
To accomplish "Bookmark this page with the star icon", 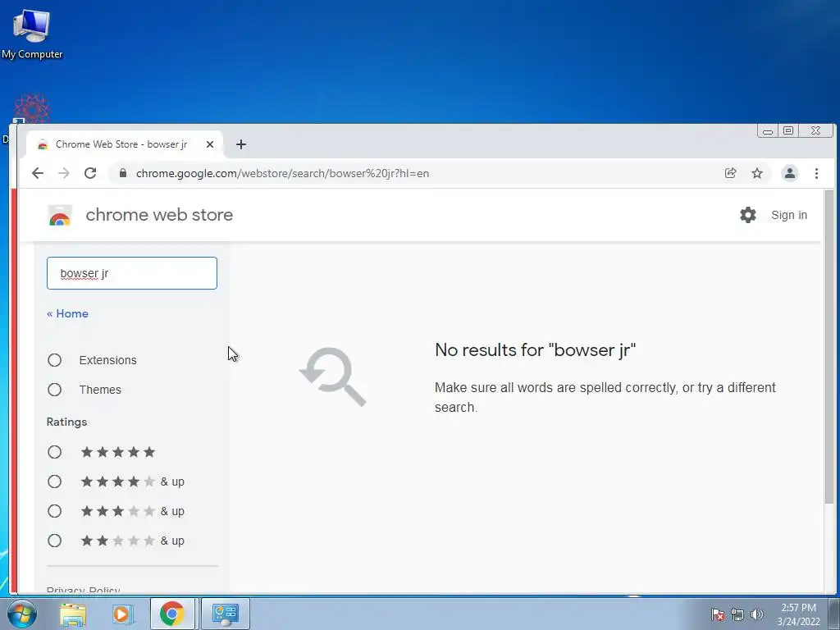I will (756, 173).
